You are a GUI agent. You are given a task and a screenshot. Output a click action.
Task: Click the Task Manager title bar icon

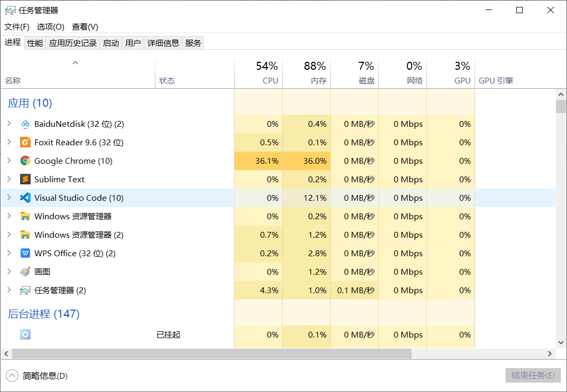coord(10,11)
